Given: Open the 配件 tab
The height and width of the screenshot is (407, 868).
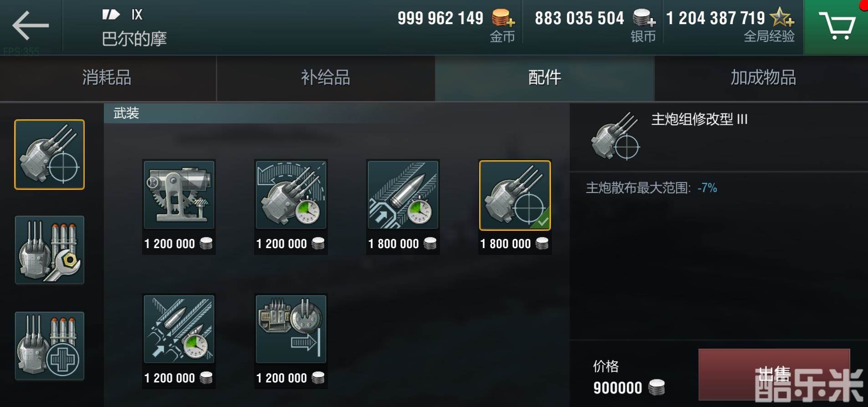Looking at the screenshot, I should [x=545, y=78].
